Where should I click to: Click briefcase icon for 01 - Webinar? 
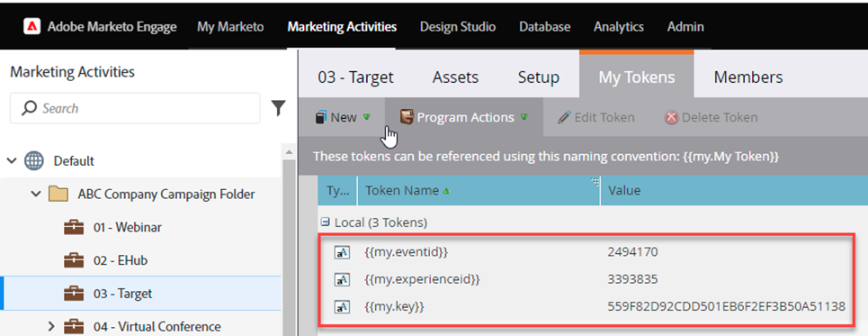(74, 227)
